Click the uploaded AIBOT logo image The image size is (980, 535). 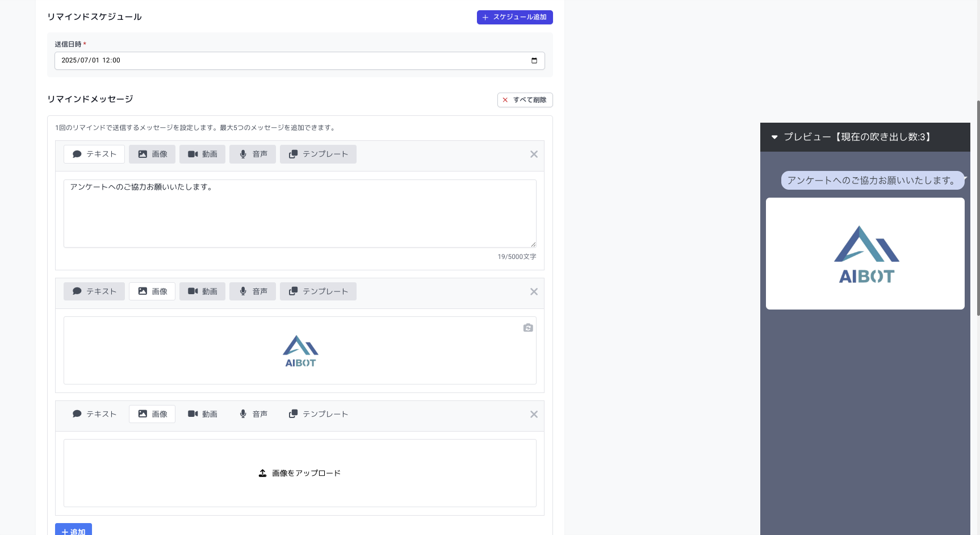click(x=300, y=351)
